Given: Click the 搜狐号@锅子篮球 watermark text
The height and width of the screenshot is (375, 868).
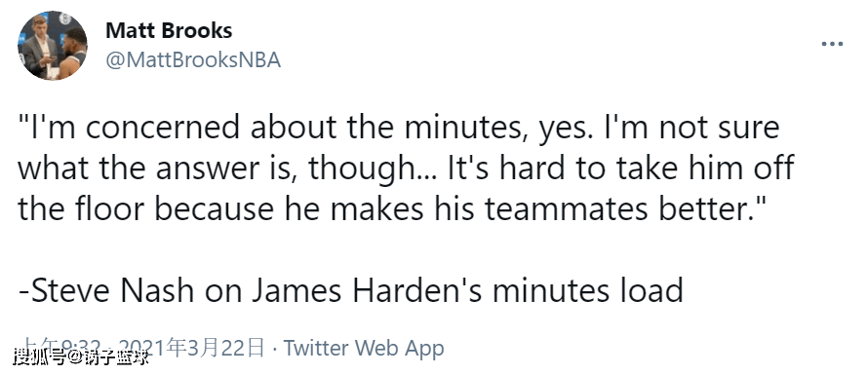Looking at the screenshot, I should pos(81,357).
